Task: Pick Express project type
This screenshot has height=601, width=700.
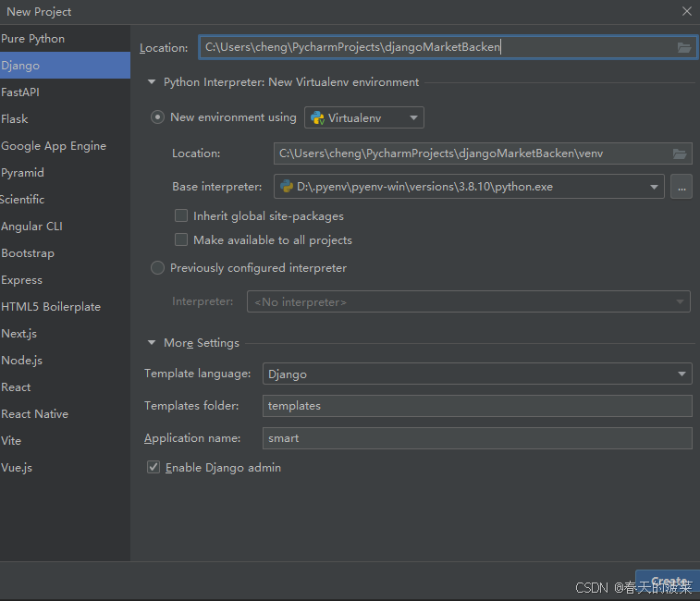Action: click(x=65, y=279)
